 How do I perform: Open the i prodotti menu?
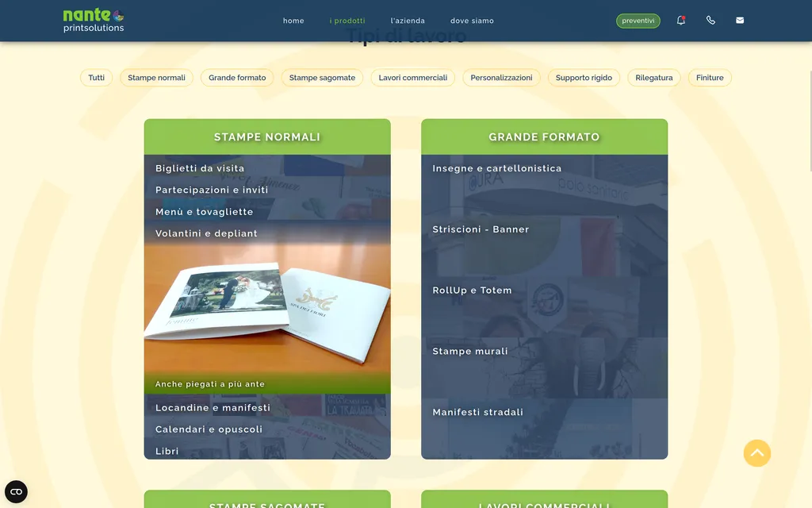[347, 21]
